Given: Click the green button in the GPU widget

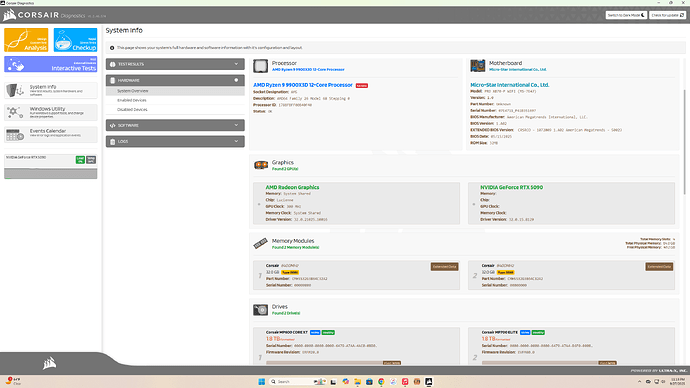Looking at the screenshot, I should tap(80, 160).
